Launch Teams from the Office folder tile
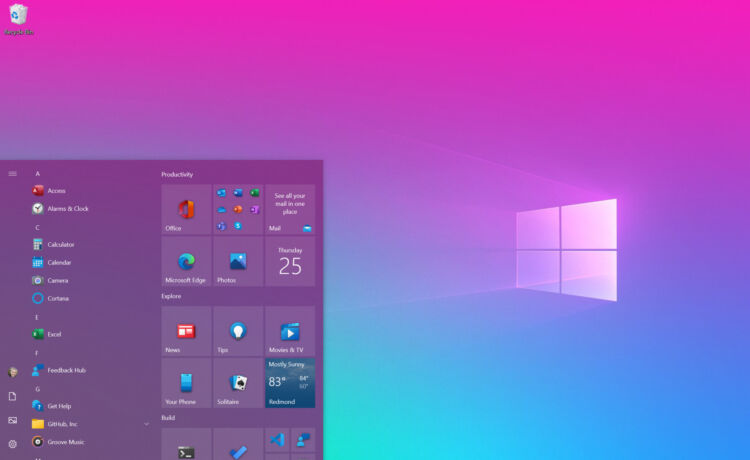Screen dimensions: 750x460 click(221, 226)
